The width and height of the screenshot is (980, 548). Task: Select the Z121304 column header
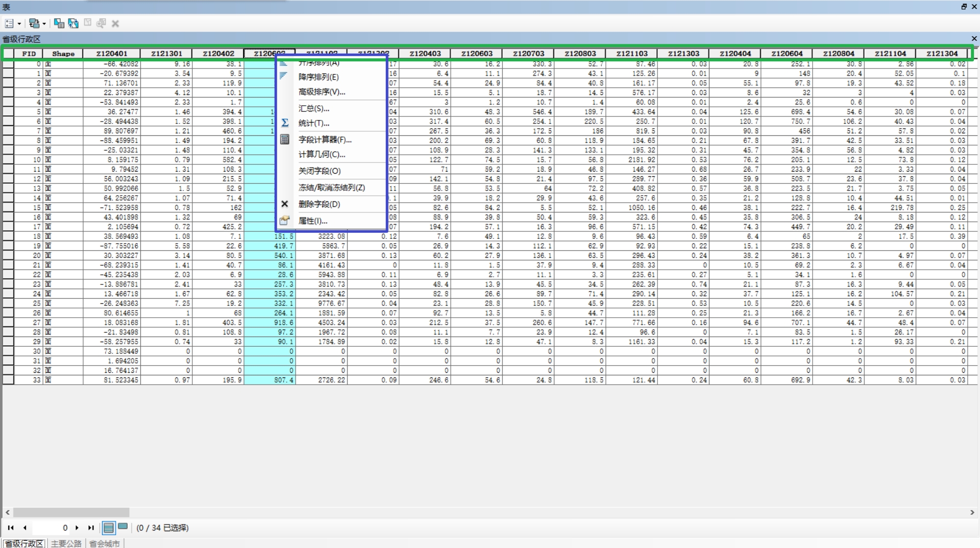point(942,54)
